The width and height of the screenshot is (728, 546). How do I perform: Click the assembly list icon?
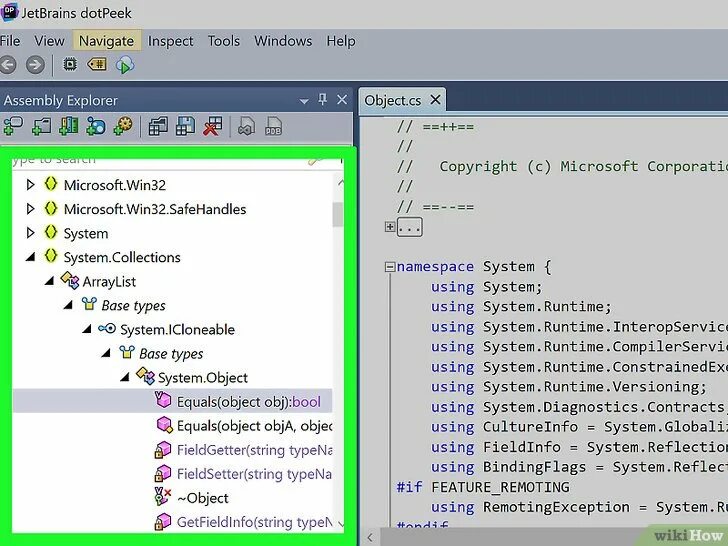158,126
